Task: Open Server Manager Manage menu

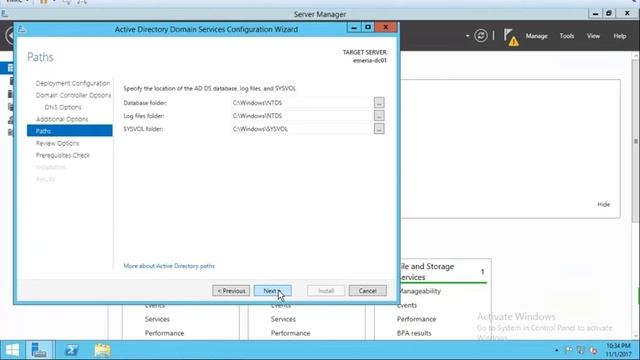Action: (x=536, y=36)
